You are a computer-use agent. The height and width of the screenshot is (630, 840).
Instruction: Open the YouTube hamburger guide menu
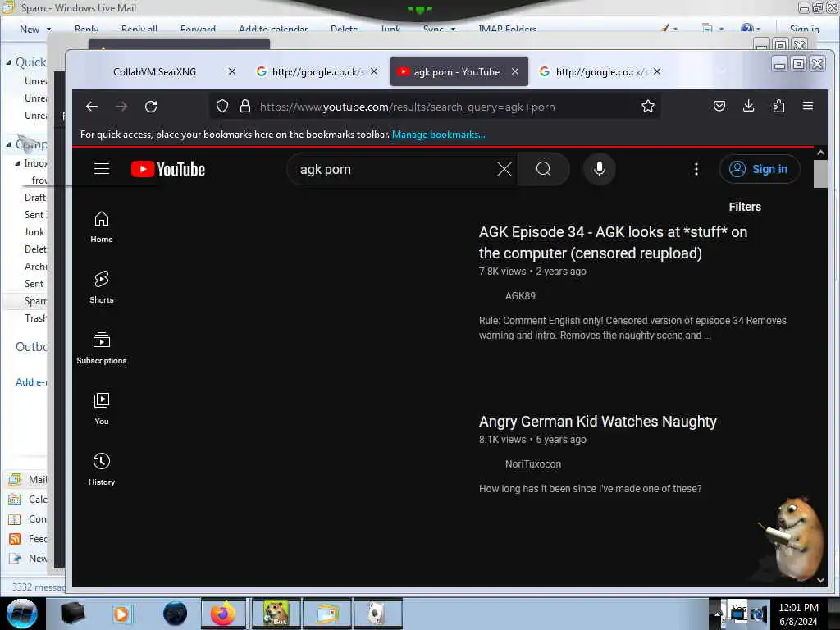101,169
